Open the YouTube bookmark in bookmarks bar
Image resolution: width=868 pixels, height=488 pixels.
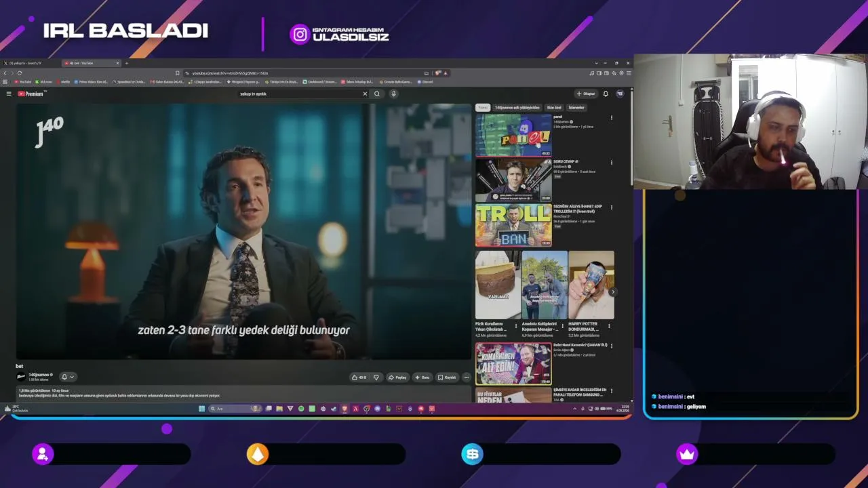23,81
